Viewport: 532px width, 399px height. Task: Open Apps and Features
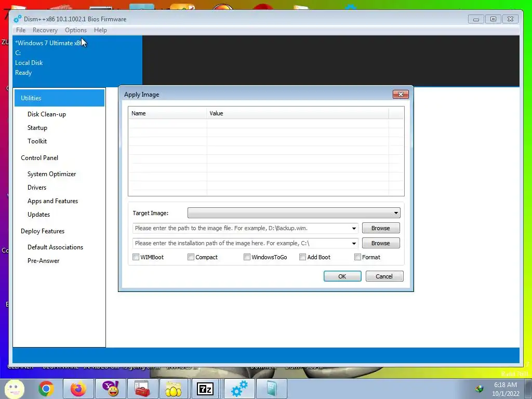(52, 201)
